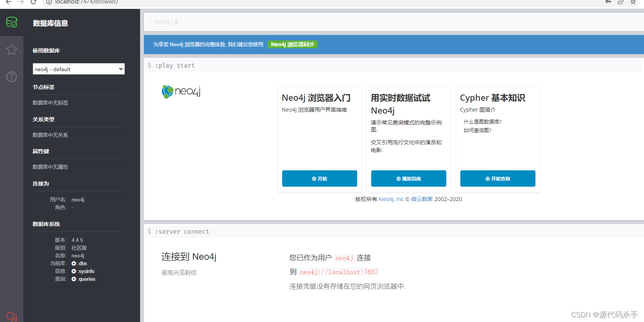Open the Neo4j, Inc link

point(391,199)
